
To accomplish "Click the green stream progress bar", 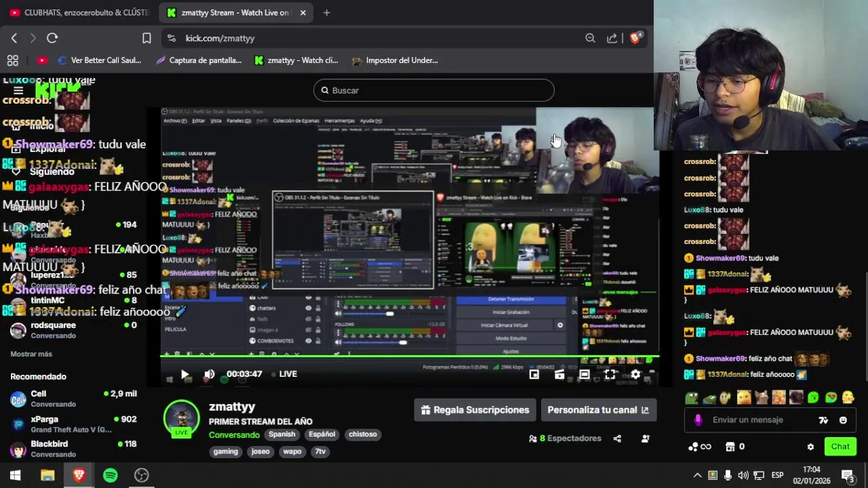I will click(x=410, y=357).
